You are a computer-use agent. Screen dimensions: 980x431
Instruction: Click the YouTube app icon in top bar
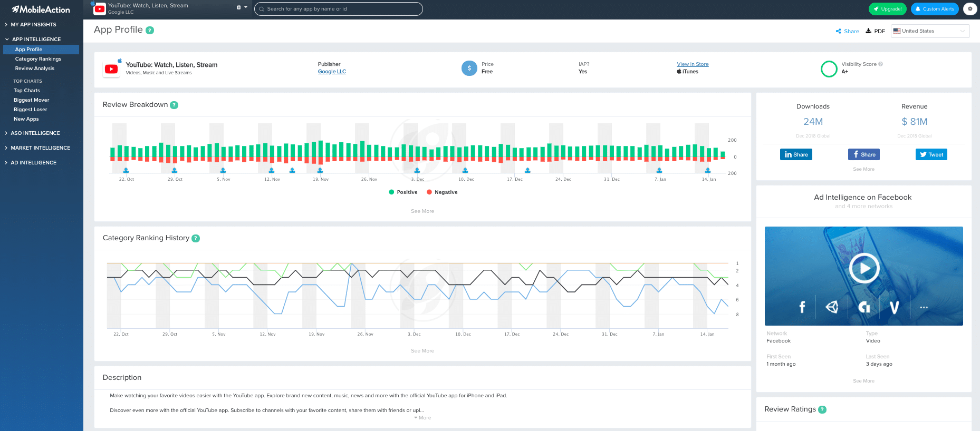click(x=99, y=9)
